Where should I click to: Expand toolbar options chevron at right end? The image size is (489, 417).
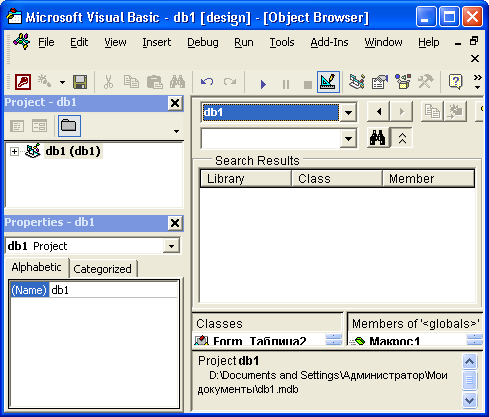(x=478, y=82)
